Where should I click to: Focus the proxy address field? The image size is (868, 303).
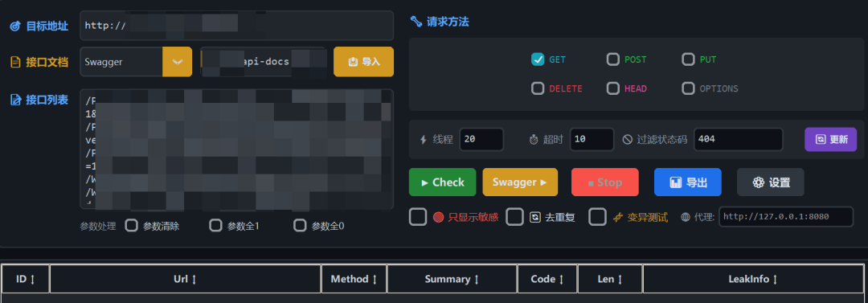click(786, 216)
